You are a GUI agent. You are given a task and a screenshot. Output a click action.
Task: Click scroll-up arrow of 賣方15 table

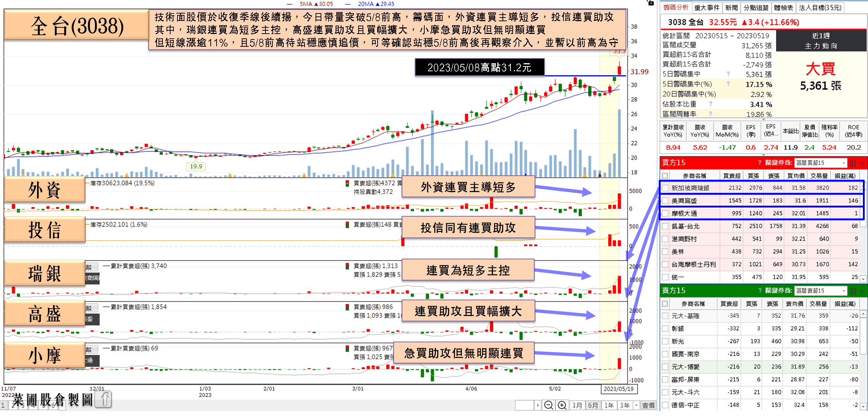pos(863,314)
